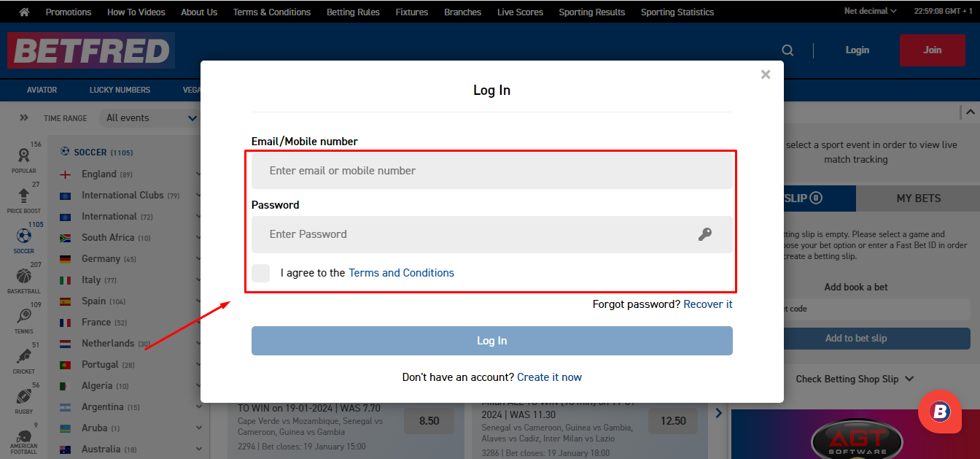Image resolution: width=980 pixels, height=459 pixels.
Task: Click the password key icon
Action: 704,234
